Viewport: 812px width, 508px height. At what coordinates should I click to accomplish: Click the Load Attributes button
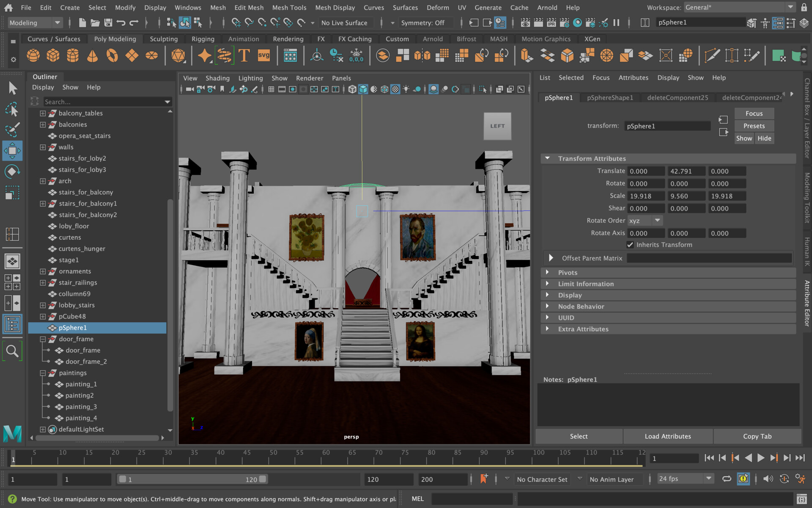(x=668, y=436)
